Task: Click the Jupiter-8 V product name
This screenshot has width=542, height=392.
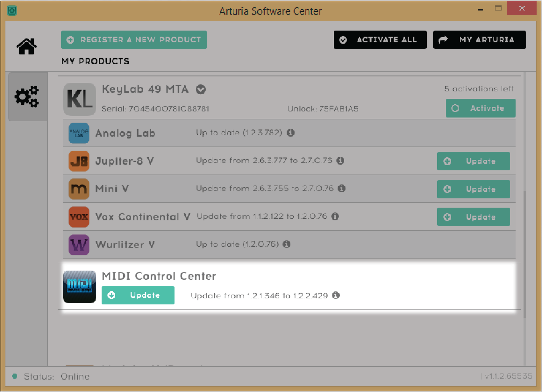Action: point(125,161)
